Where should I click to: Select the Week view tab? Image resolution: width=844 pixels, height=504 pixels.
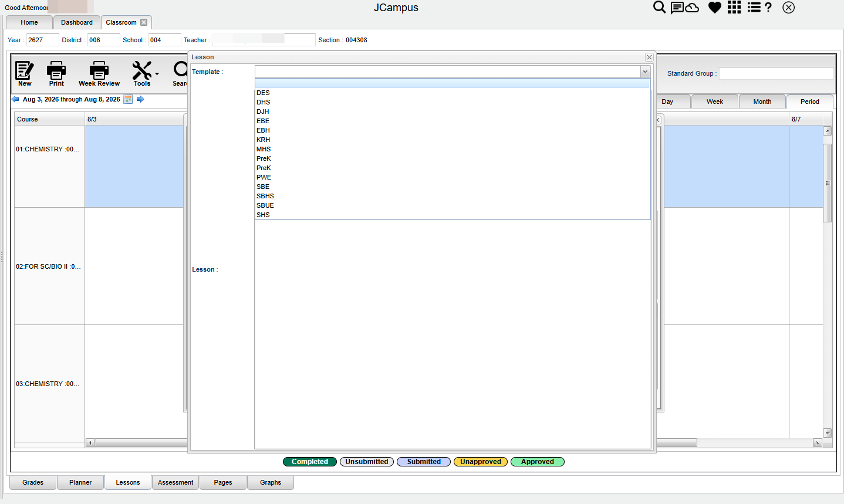point(715,102)
